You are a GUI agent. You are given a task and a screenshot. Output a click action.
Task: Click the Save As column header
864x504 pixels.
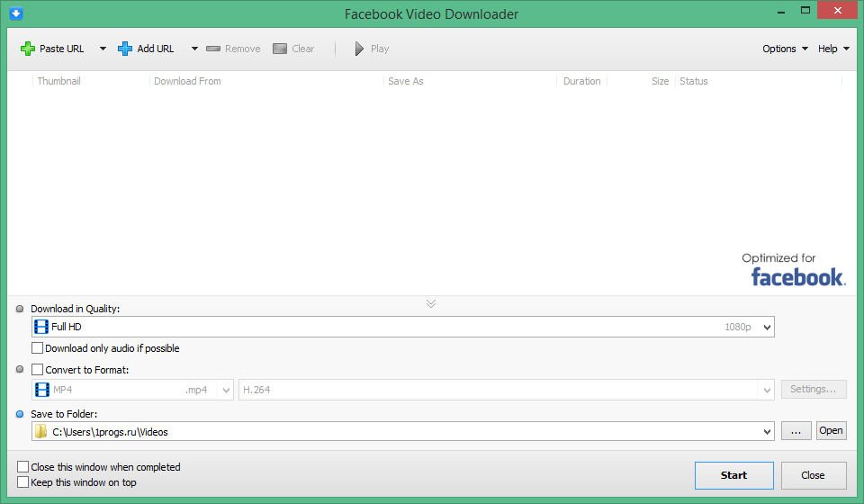406,81
